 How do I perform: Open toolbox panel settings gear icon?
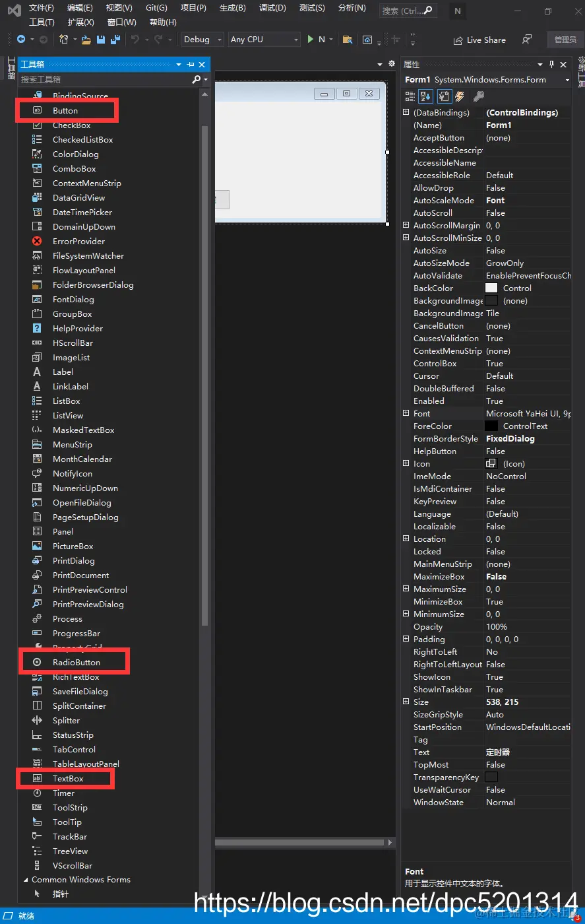tap(392, 64)
